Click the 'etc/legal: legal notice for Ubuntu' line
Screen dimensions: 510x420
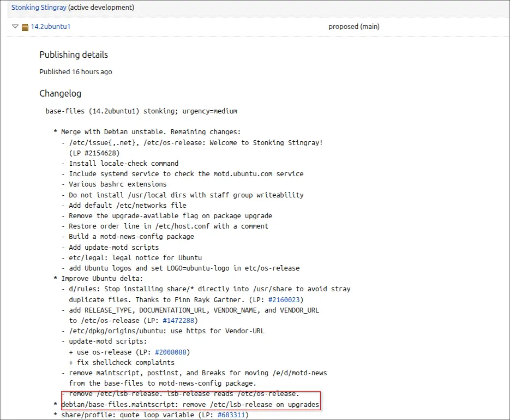(132, 257)
